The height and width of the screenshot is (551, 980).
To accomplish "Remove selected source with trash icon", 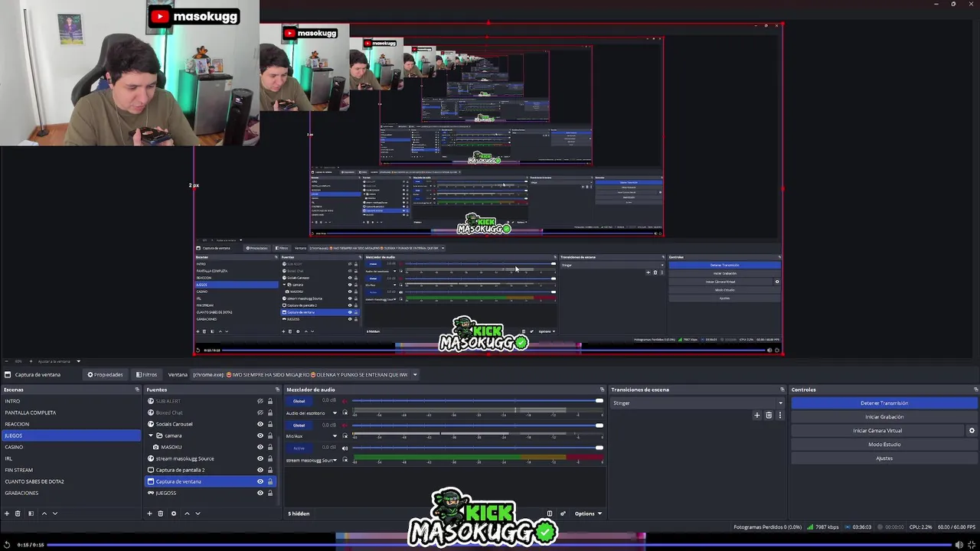I will click(161, 514).
